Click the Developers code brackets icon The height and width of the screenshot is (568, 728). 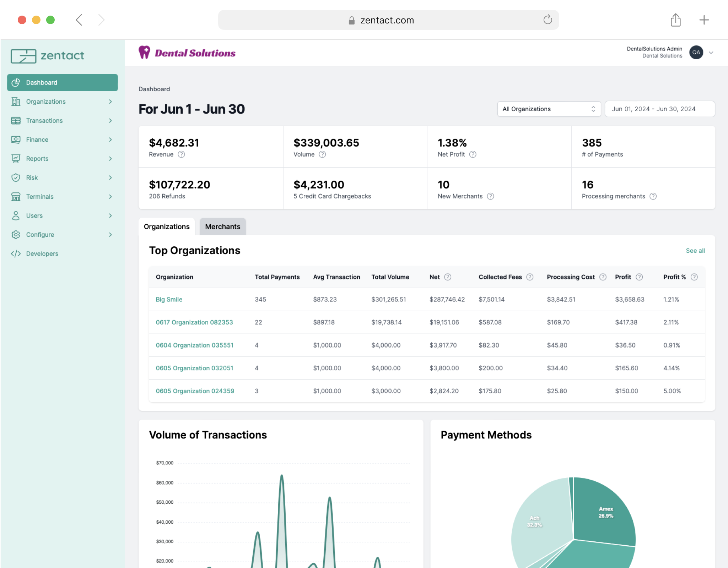coord(16,253)
